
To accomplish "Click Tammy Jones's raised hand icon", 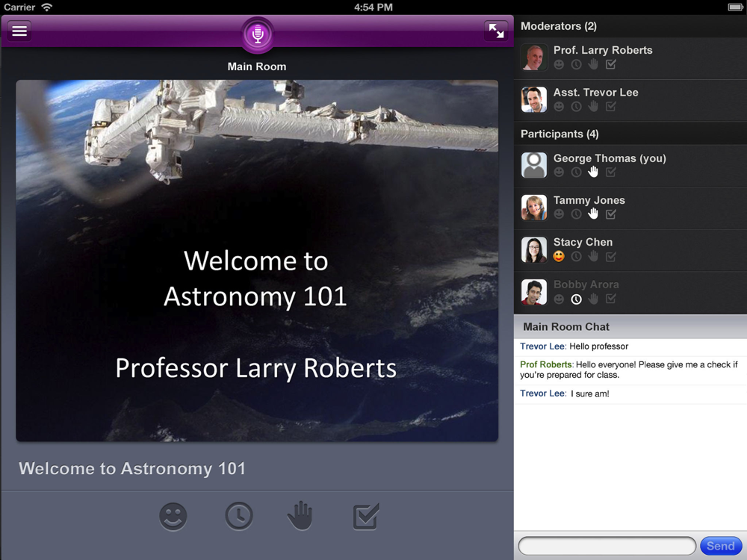I will 593,214.
